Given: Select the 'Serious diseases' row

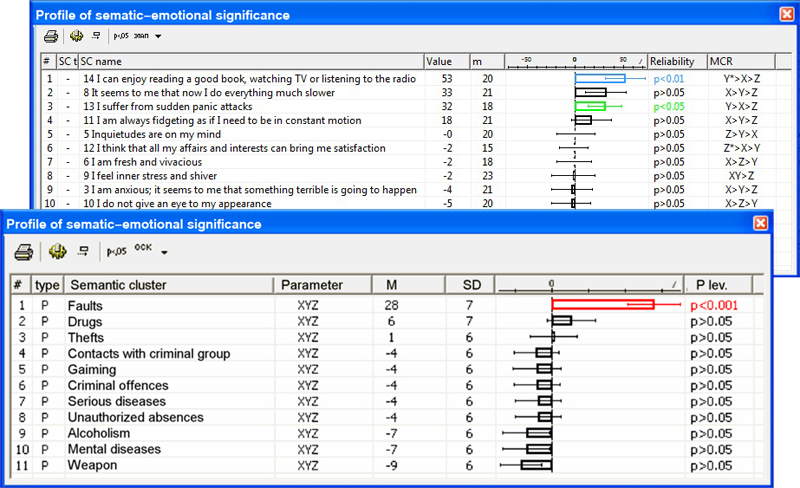Looking at the screenshot, I should pos(387,401).
